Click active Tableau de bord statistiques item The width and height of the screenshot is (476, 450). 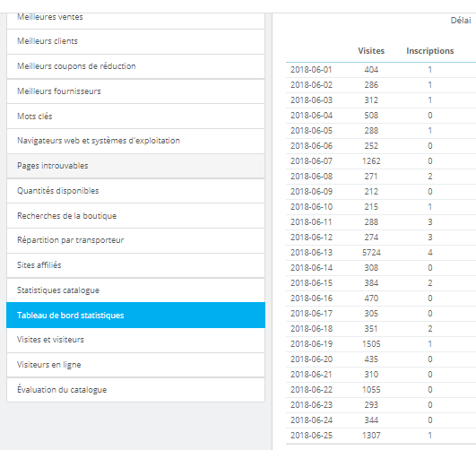[135, 316]
